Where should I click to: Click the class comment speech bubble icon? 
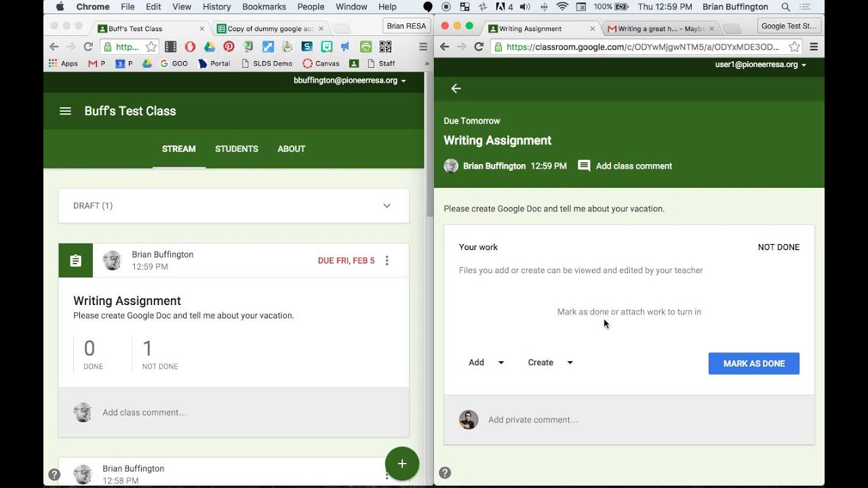tap(584, 166)
